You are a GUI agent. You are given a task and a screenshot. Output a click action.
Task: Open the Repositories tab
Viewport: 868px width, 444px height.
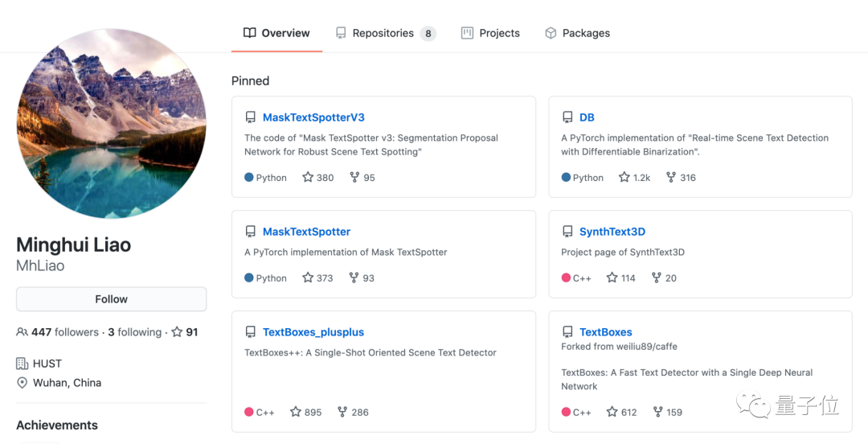384,33
